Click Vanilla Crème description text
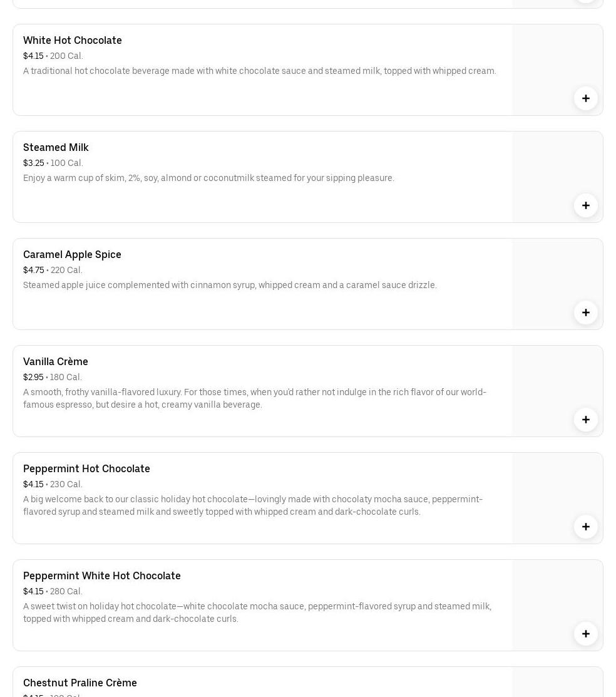This screenshot has width=616, height=697. point(254,398)
